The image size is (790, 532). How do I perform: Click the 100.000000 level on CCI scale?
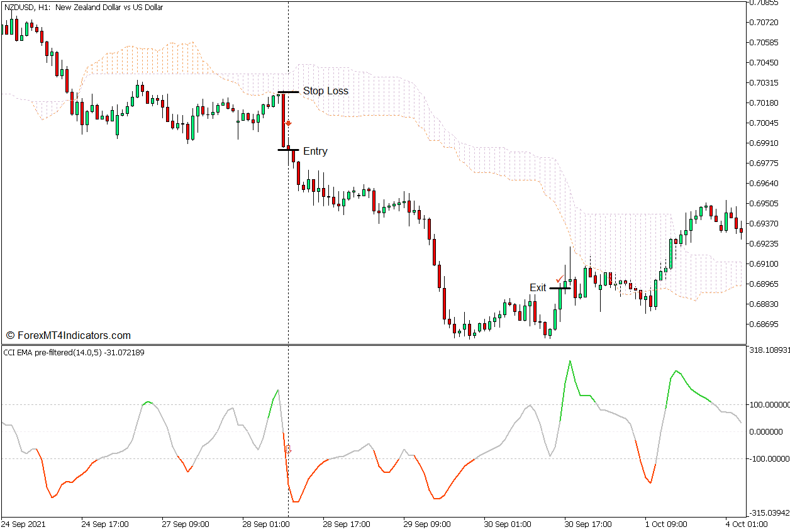point(767,404)
